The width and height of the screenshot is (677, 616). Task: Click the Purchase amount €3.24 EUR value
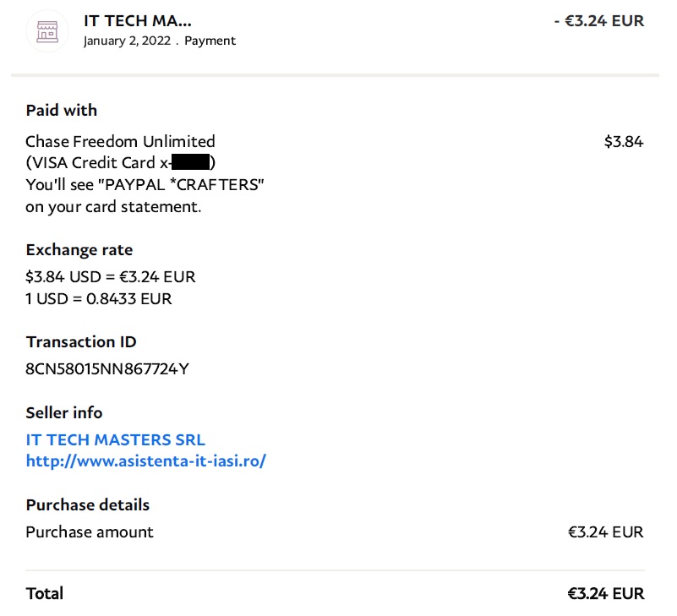coord(605,532)
